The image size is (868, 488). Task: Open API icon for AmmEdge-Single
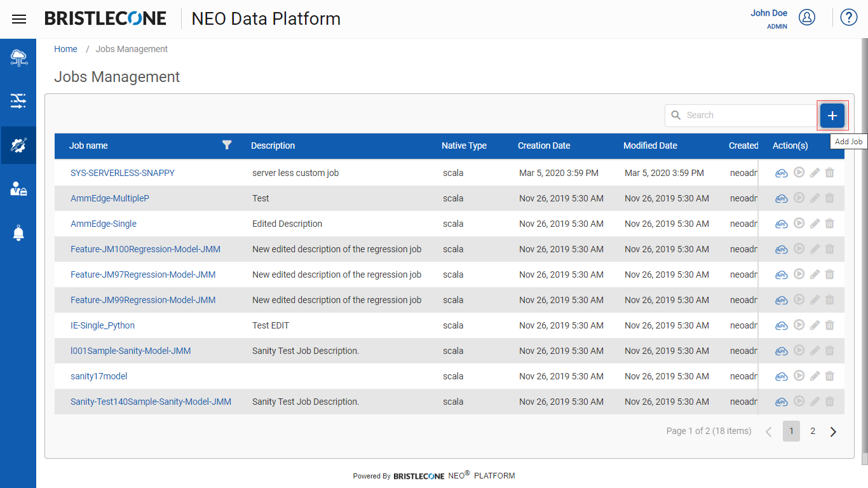782,224
